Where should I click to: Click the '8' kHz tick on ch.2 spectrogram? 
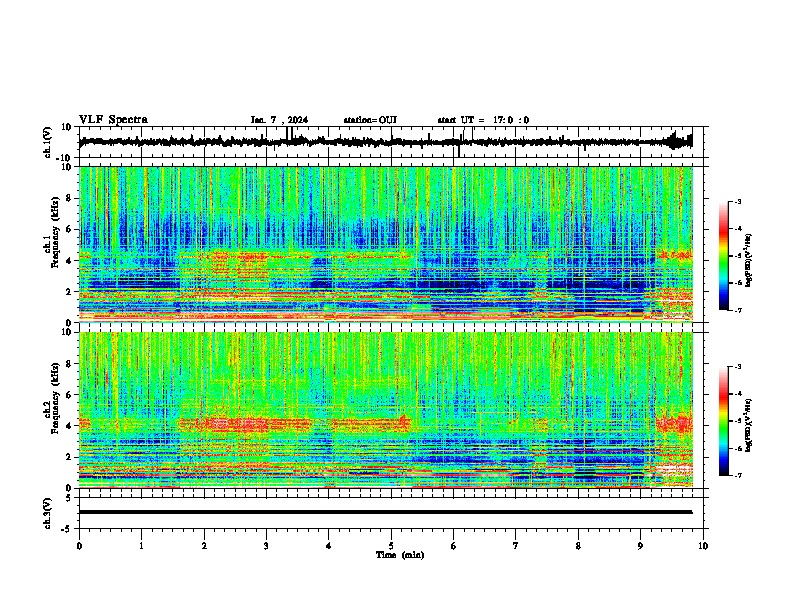69,364
